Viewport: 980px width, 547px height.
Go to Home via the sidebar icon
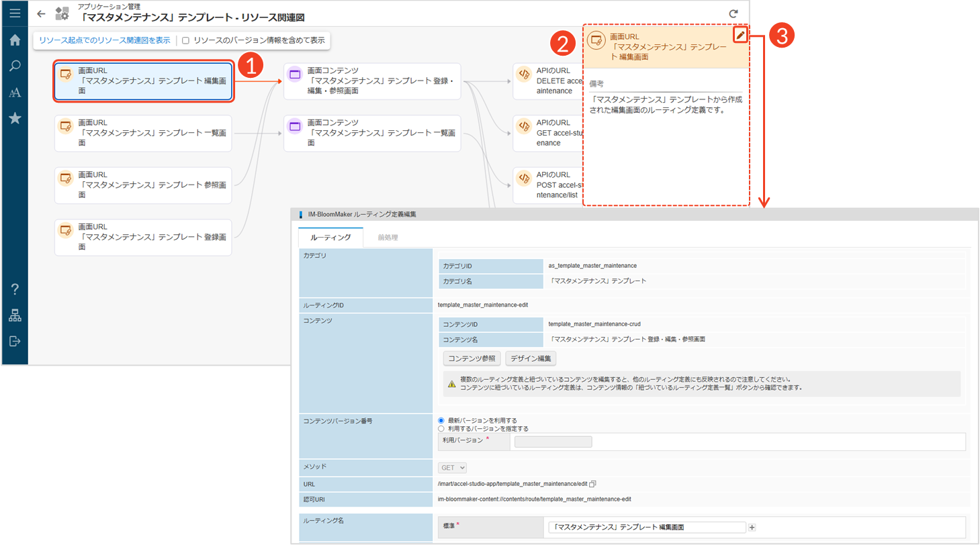pyautogui.click(x=15, y=40)
